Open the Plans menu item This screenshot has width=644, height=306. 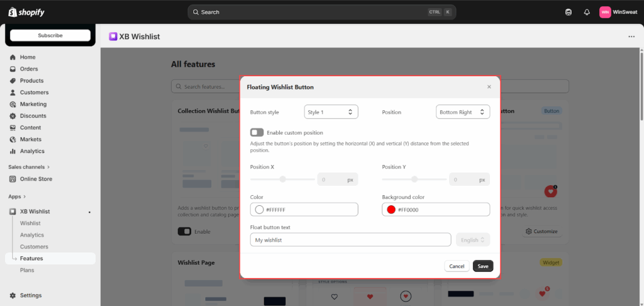click(x=27, y=270)
